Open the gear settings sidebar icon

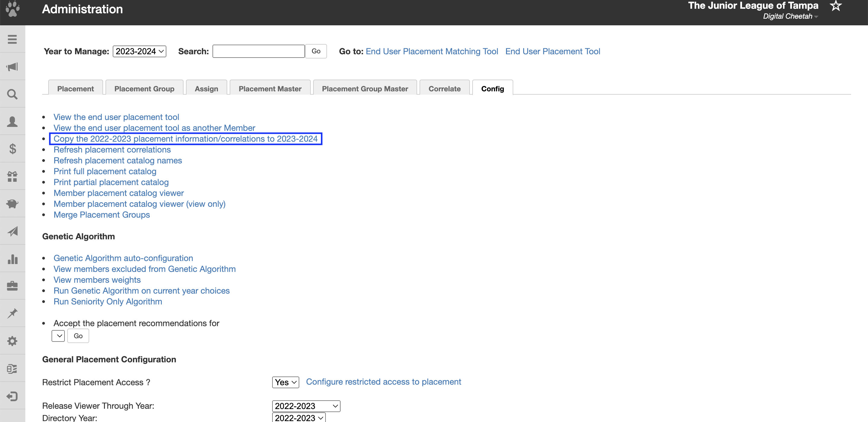[12, 341]
